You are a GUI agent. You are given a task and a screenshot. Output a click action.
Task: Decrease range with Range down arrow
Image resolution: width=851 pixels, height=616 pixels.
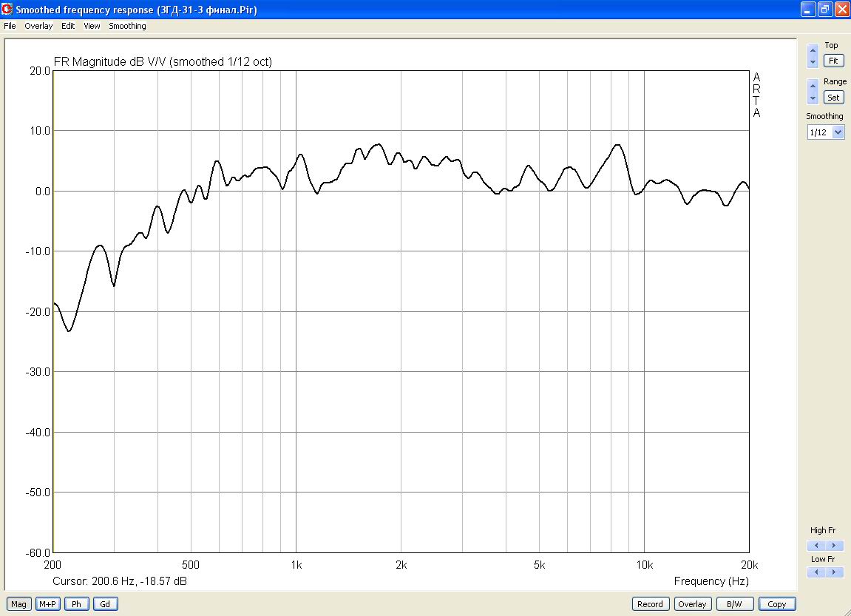coord(813,98)
